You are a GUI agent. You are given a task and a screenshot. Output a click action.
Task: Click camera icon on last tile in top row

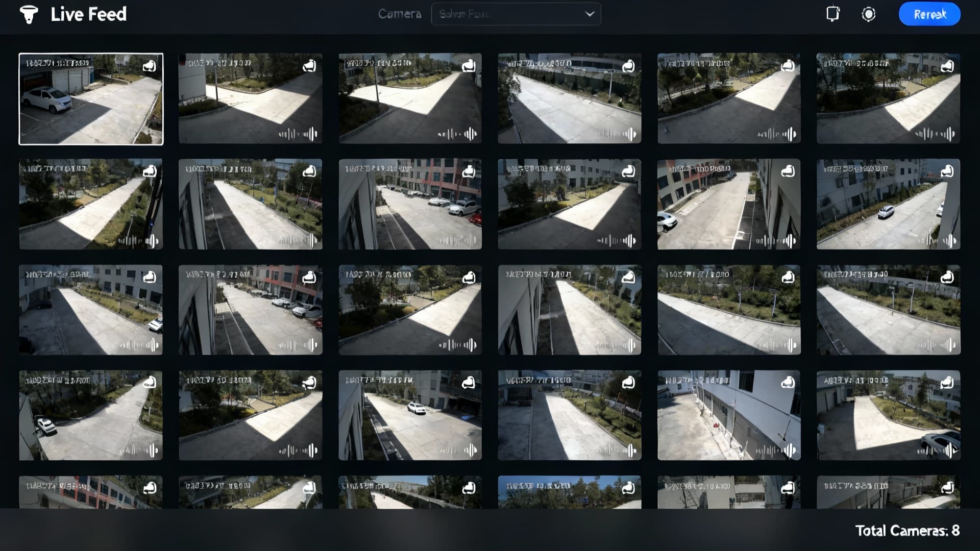pyautogui.click(x=947, y=66)
